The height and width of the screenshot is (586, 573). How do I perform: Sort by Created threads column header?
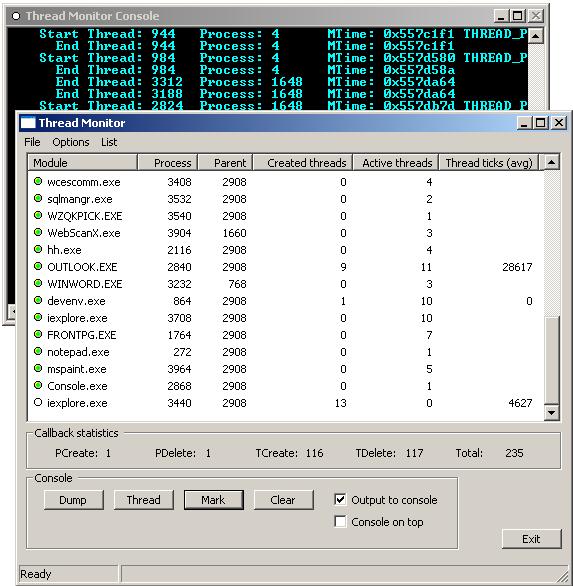pos(303,163)
